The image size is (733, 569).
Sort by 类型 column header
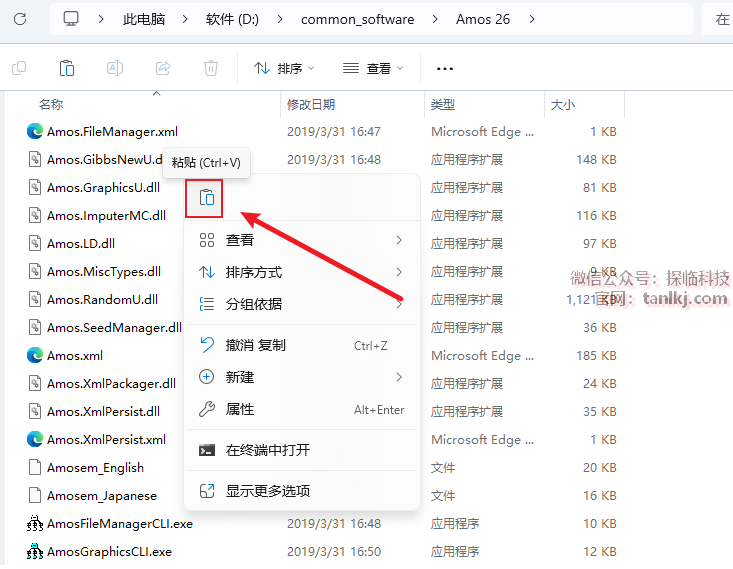click(443, 104)
